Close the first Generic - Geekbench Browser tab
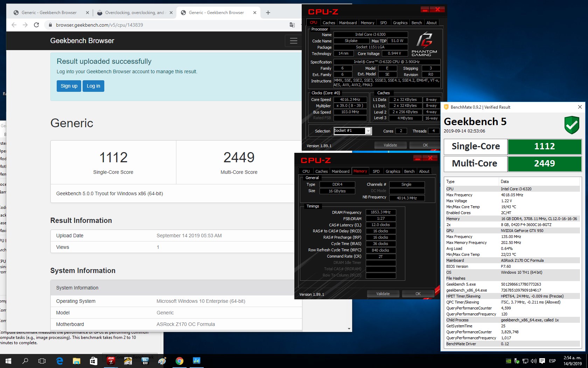 [x=87, y=13]
